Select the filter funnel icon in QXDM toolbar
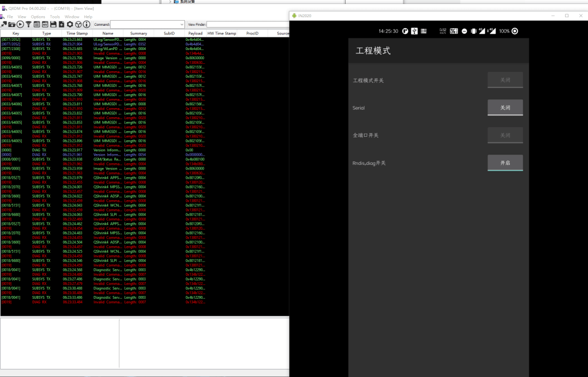 pyautogui.click(x=28, y=24)
